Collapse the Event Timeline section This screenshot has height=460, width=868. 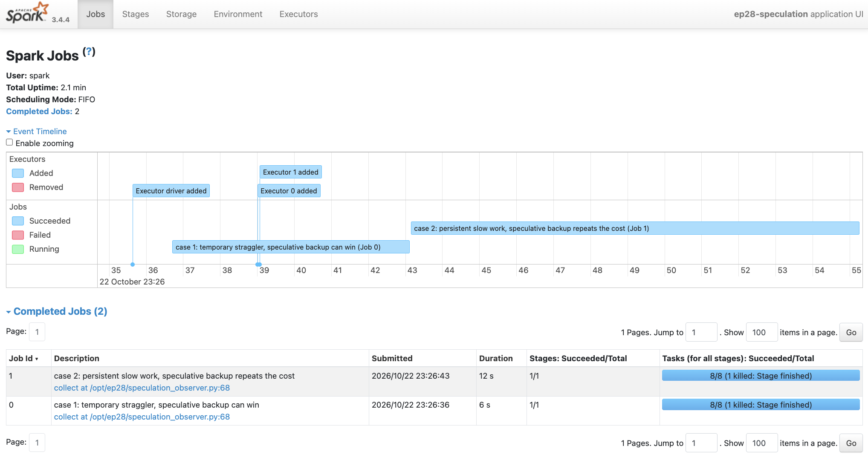point(37,131)
